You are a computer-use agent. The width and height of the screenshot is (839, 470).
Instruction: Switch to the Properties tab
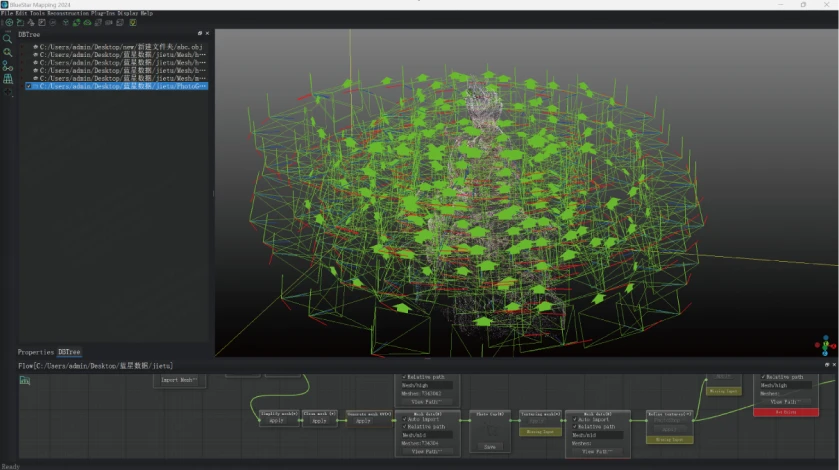[35, 352]
